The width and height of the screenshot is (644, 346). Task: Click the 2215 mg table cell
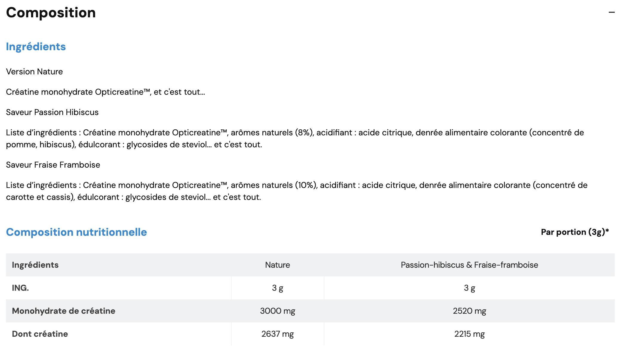pos(469,334)
